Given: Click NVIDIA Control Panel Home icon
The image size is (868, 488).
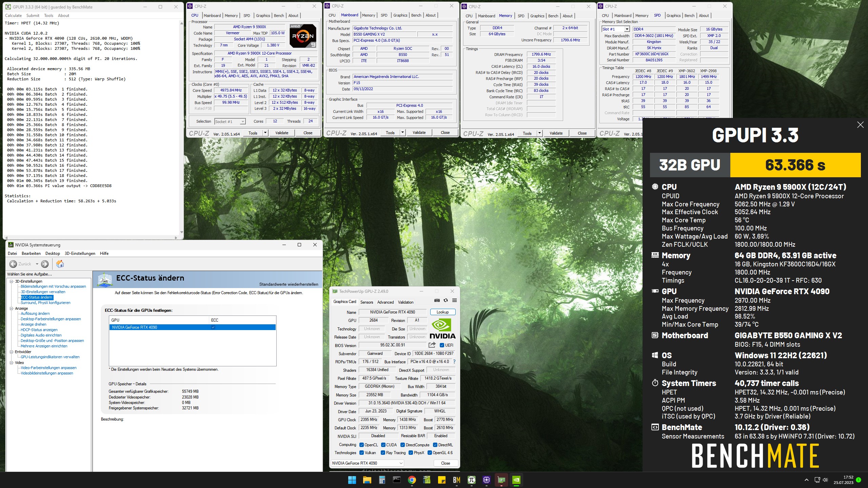Looking at the screenshot, I should (x=60, y=264).
